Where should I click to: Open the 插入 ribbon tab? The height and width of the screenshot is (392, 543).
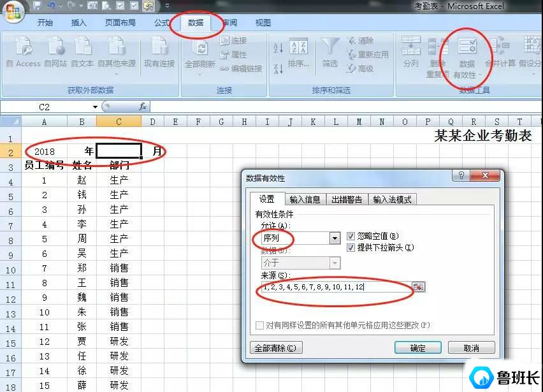79,22
